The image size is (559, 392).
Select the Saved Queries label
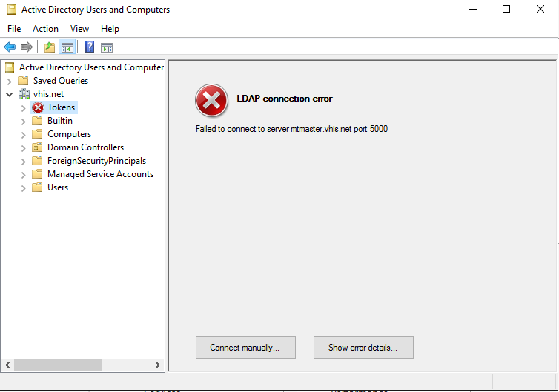point(61,81)
